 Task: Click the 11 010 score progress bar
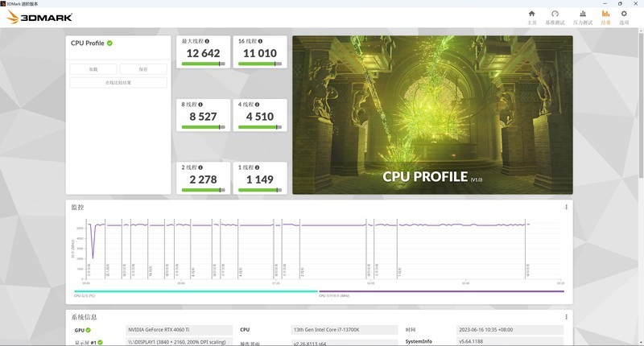pyautogui.click(x=260, y=64)
